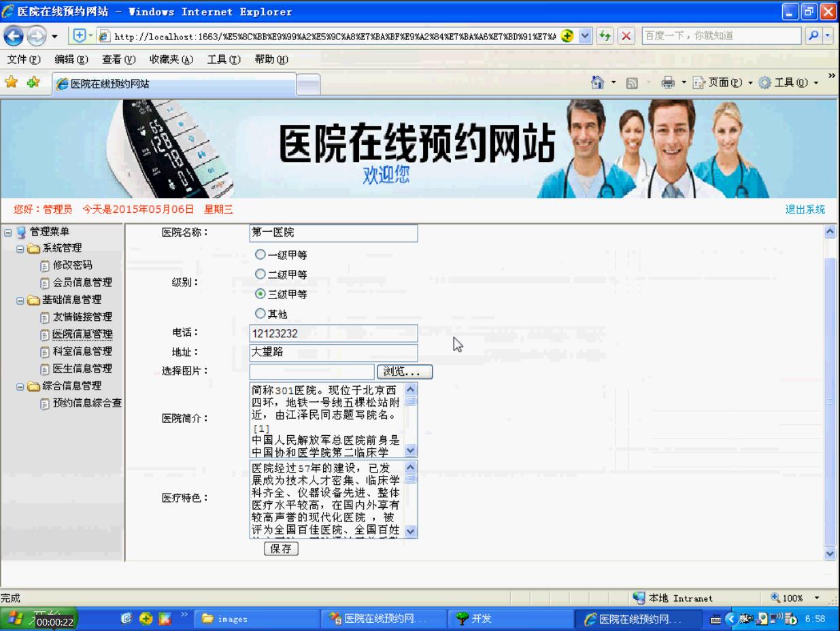Open the 编辑 menu
Screen dimensions: 840x631
click(x=71, y=60)
